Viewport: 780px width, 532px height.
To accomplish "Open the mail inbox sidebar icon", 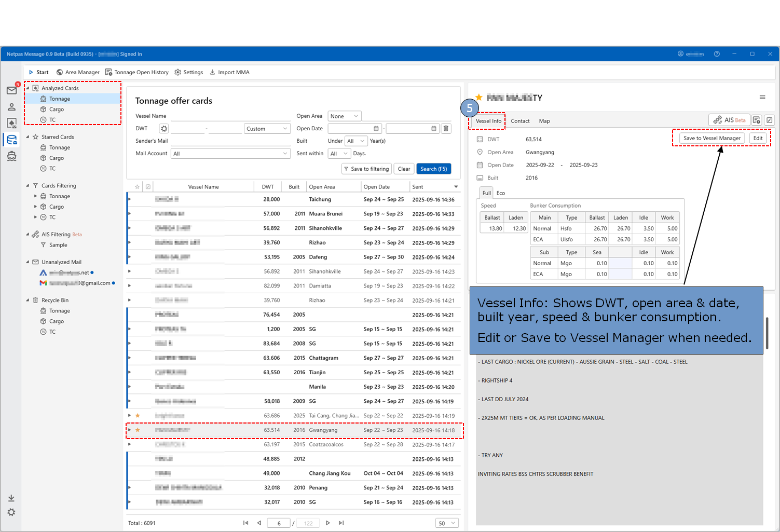I will pos(11,90).
